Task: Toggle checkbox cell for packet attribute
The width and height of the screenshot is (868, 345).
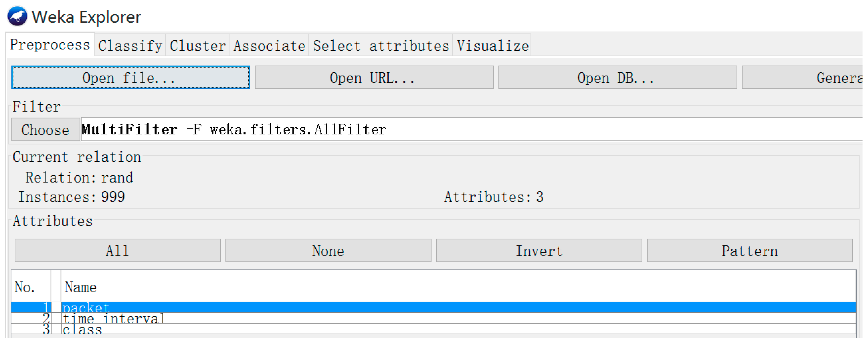Action: point(56,307)
